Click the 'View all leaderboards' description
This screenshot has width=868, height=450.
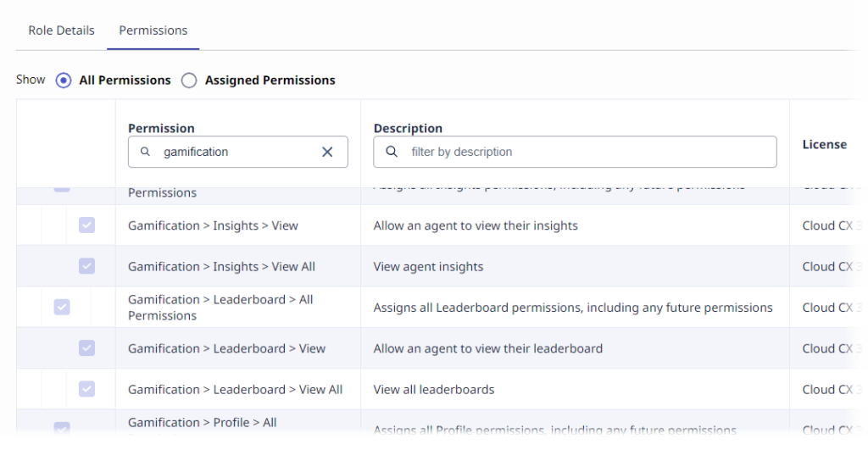pyautogui.click(x=434, y=390)
